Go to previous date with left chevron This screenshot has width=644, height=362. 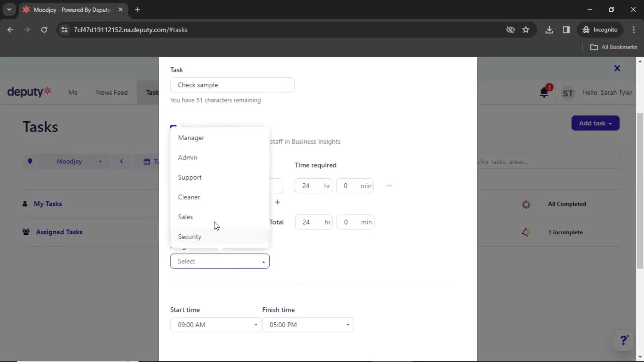pos(121,161)
